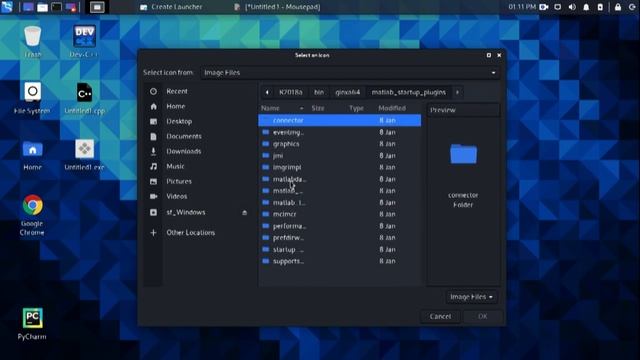Image resolution: width=640 pixels, height=360 pixels.
Task: Click the screen recorder tray icon
Action: [544, 7]
